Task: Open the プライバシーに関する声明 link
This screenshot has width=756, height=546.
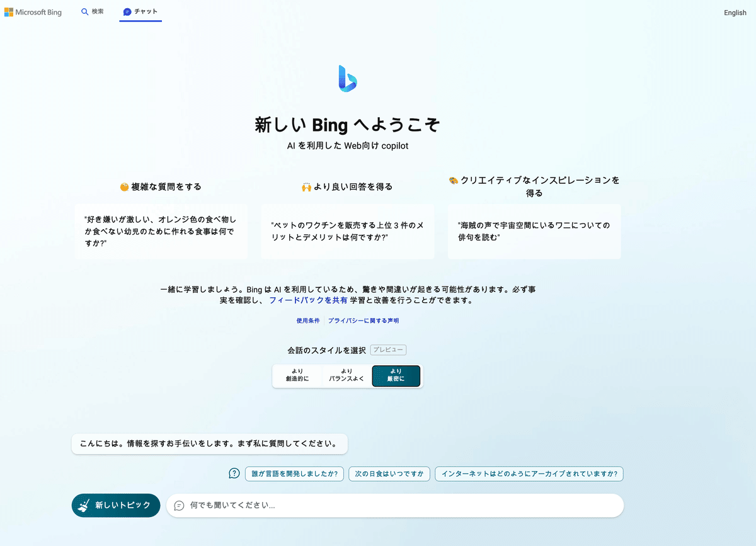Action: (x=364, y=321)
